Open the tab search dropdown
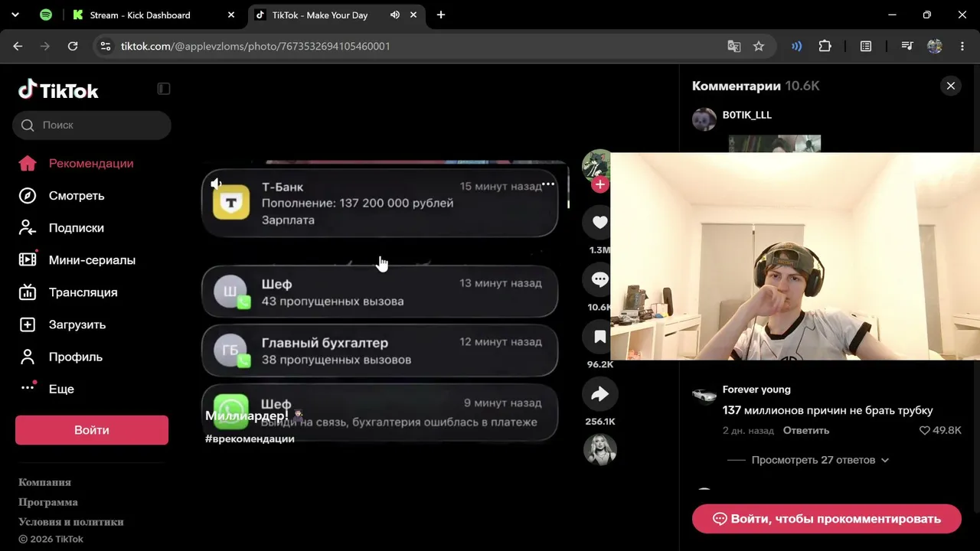980x551 pixels. tap(15, 15)
